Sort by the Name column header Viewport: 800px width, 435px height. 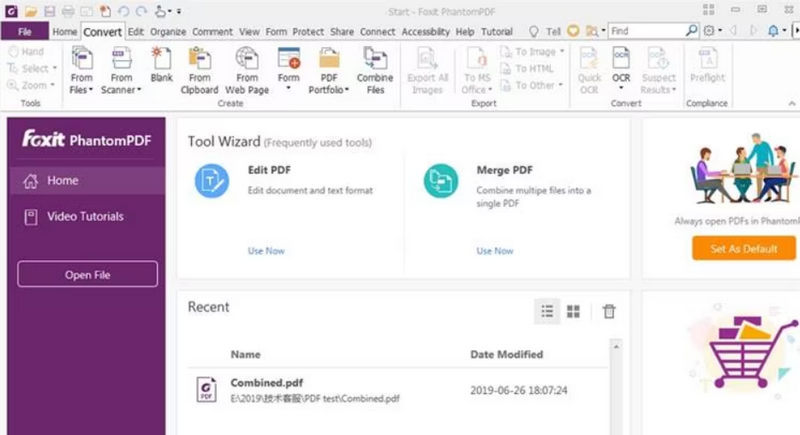[245, 354]
